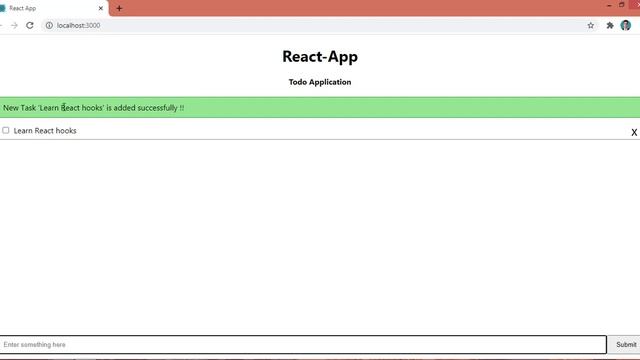The height and width of the screenshot is (360, 640).
Task: Click the green success notification message
Action: tap(320, 108)
